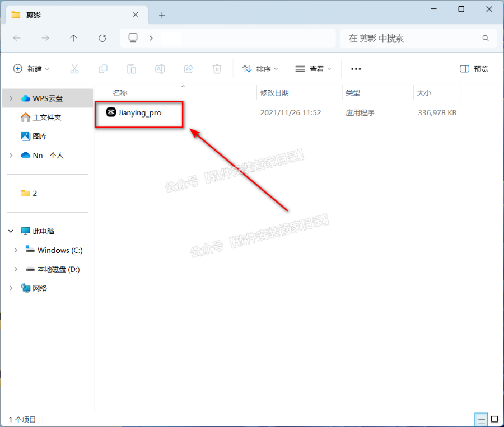Open the 排序 sort dropdown
This screenshot has width=504, height=427.
click(260, 69)
